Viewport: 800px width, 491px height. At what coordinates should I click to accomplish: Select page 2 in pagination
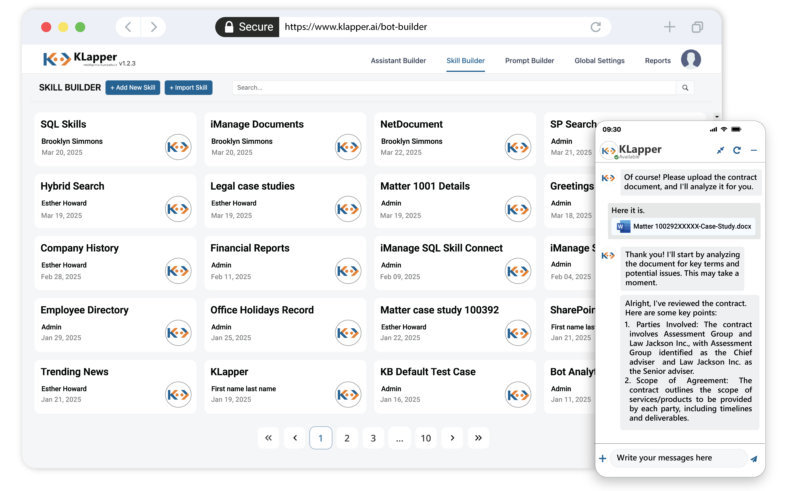click(347, 438)
